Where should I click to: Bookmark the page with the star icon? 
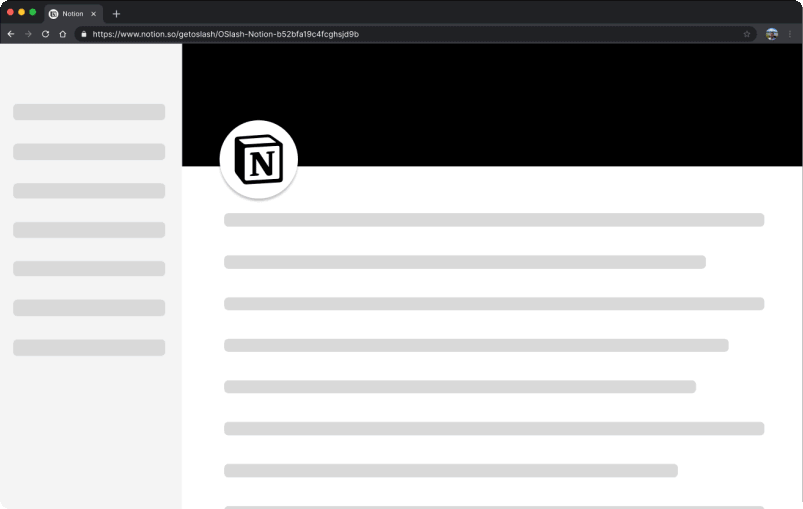pyautogui.click(x=747, y=34)
